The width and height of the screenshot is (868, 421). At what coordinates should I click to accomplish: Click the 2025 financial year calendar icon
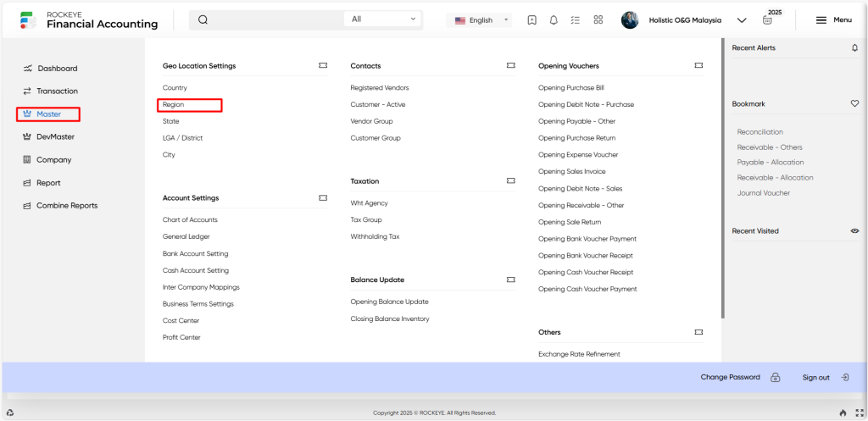(x=767, y=20)
